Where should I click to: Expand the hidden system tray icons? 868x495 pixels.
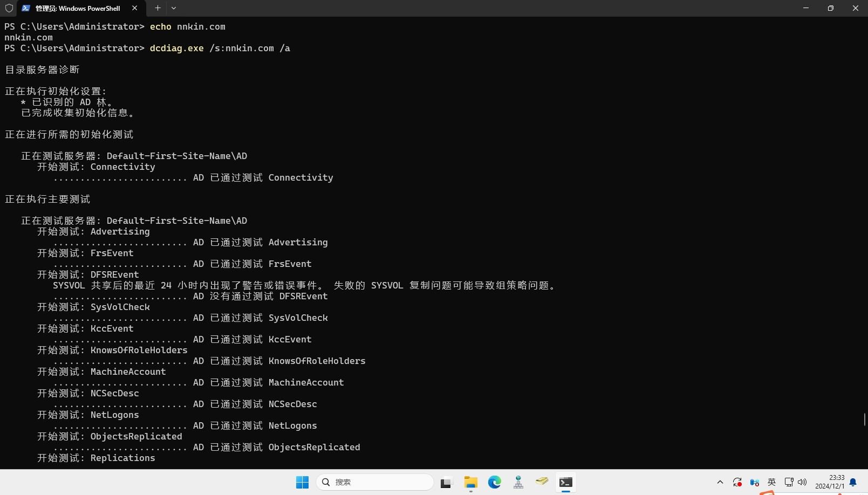[x=720, y=482]
